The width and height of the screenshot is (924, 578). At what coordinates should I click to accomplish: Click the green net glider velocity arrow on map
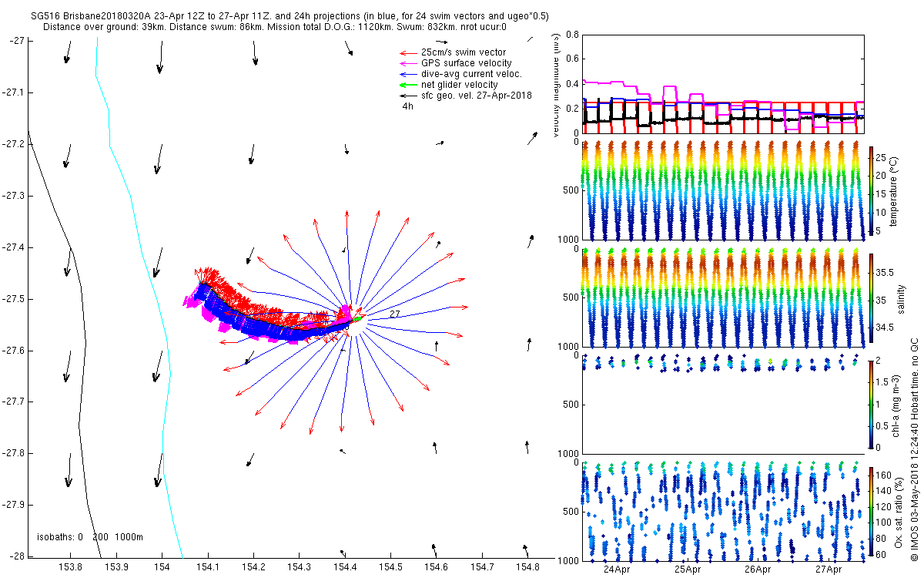coord(357,319)
